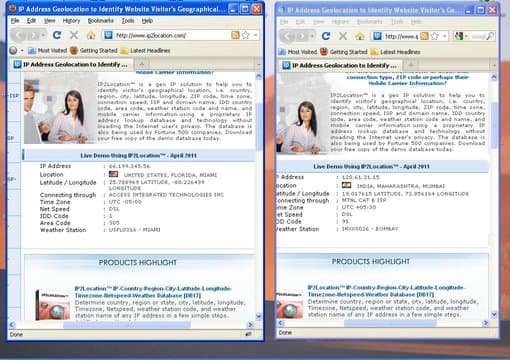Click the search magnifier in right window

pos(490,36)
